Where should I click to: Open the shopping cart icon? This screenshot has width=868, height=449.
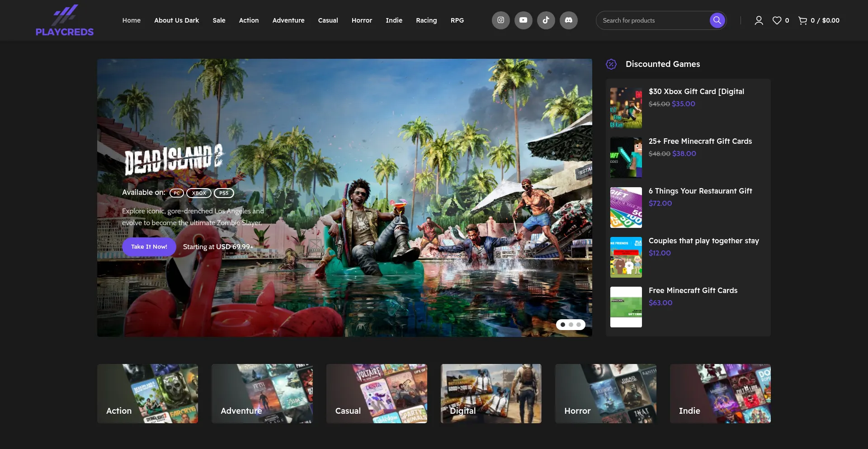point(802,20)
